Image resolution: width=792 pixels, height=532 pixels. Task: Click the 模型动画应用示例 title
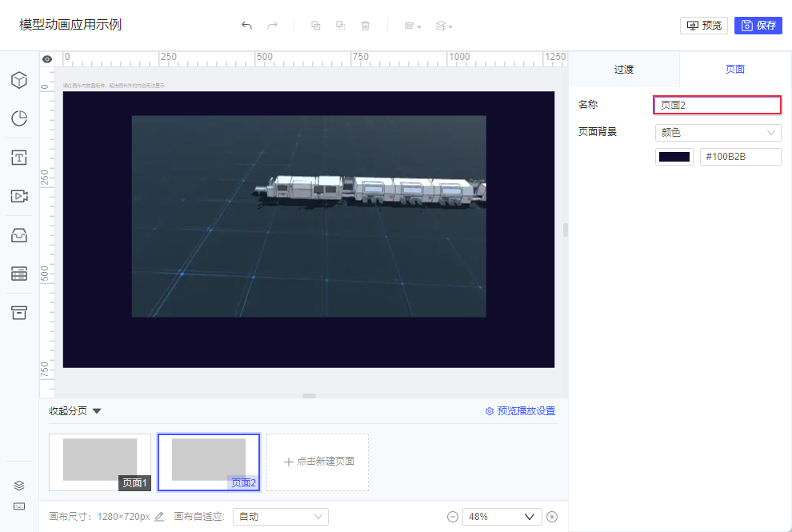70,25
